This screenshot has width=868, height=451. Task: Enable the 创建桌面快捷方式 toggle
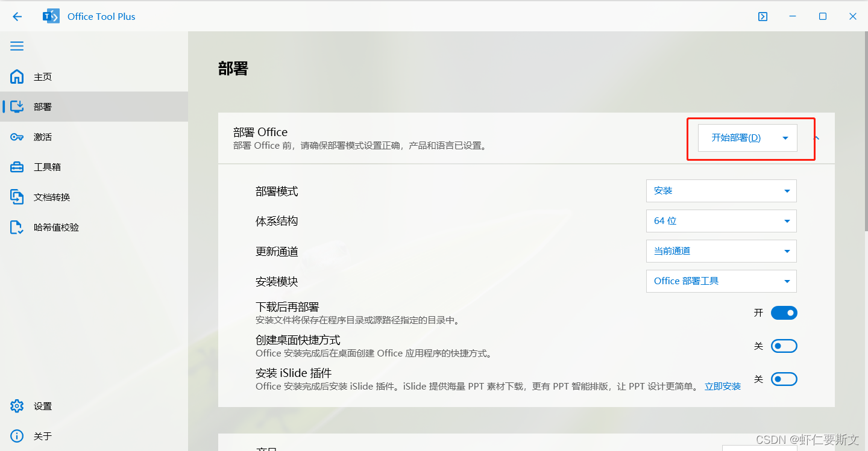point(784,346)
